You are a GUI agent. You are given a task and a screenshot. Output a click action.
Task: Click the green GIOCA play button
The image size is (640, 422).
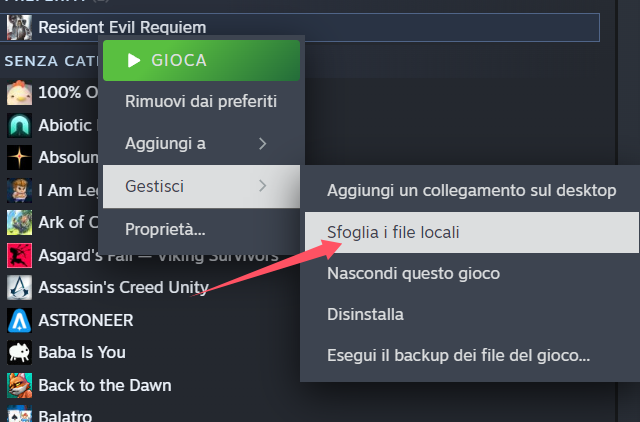click(201, 60)
